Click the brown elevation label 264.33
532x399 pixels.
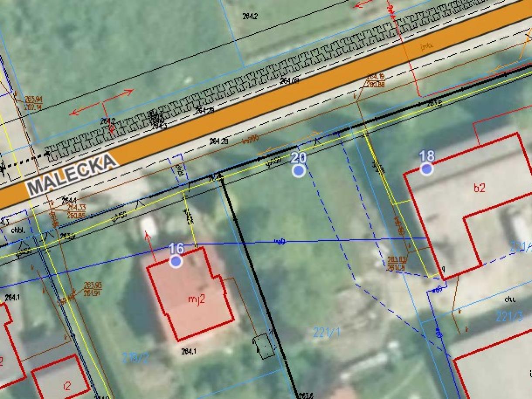click(76, 207)
